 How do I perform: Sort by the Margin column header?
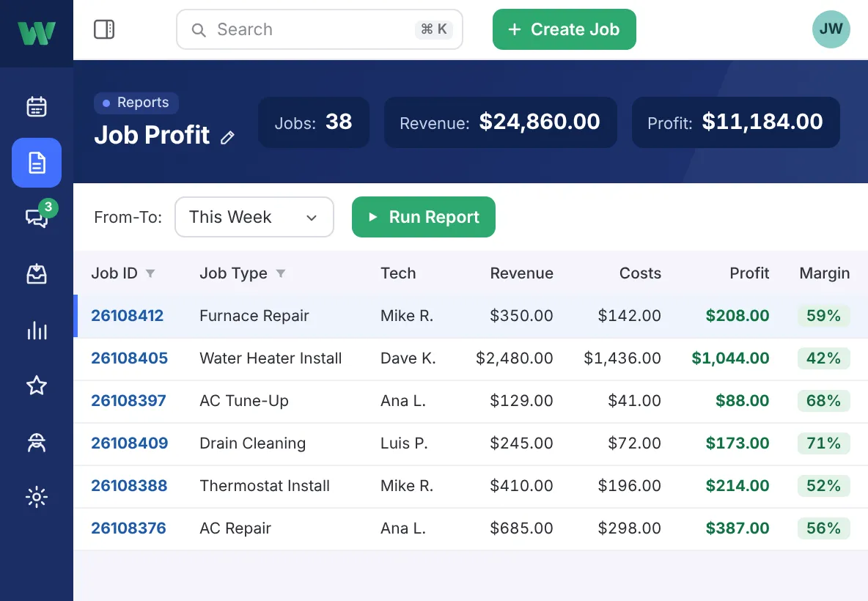[824, 273]
